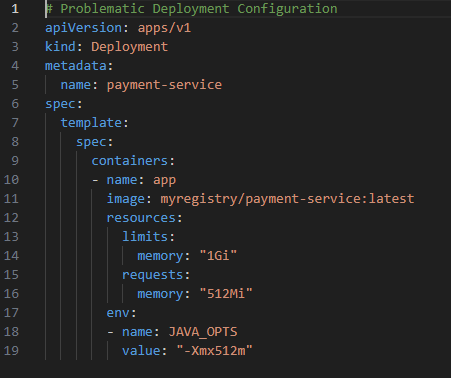Select "myregistry/payment-service:latest" image value
Image resolution: width=451 pixels, height=378 pixels.
(x=287, y=199)
